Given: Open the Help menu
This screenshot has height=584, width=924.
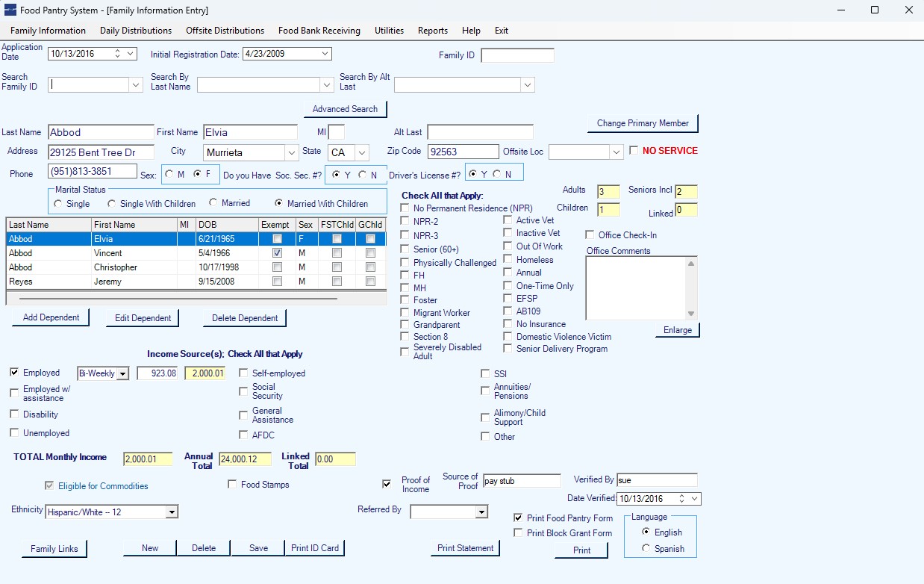Looking at the screenshot, I should (x=471, y=31).
